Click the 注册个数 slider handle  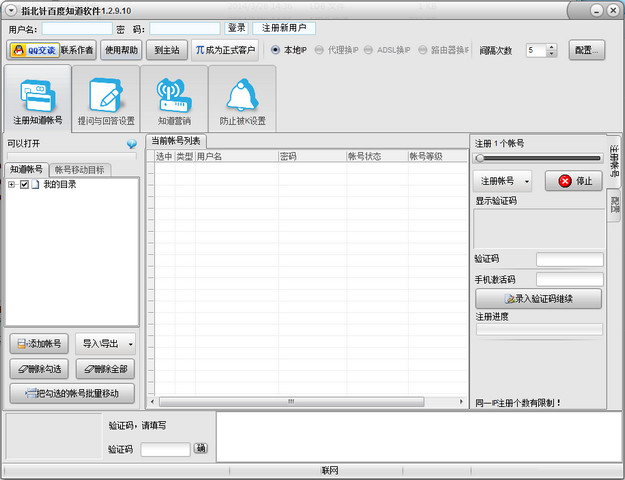[480, 158]
